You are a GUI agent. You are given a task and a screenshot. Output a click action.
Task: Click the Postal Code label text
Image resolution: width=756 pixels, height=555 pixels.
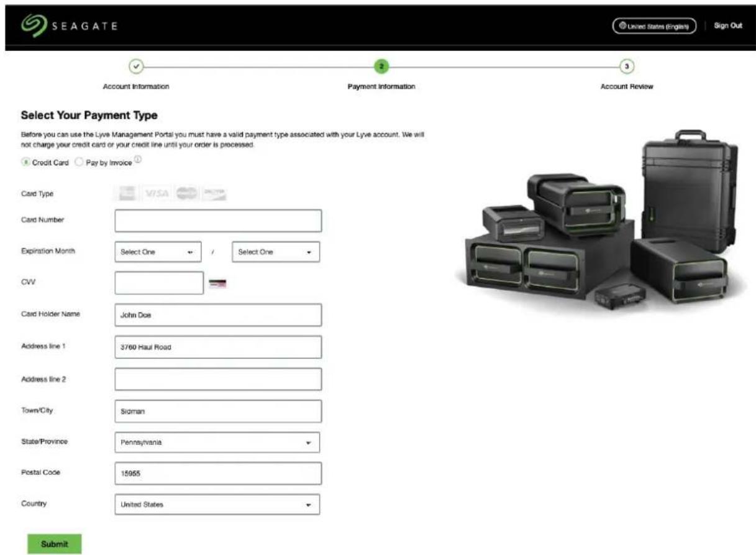(x=40, y=472)
